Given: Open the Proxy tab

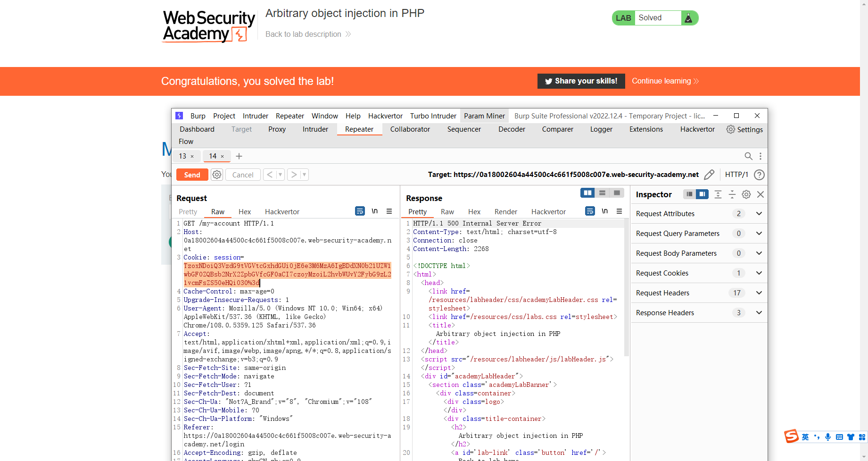Looking at the screenshot, I should pyautogui.click(x=277, y=129).
